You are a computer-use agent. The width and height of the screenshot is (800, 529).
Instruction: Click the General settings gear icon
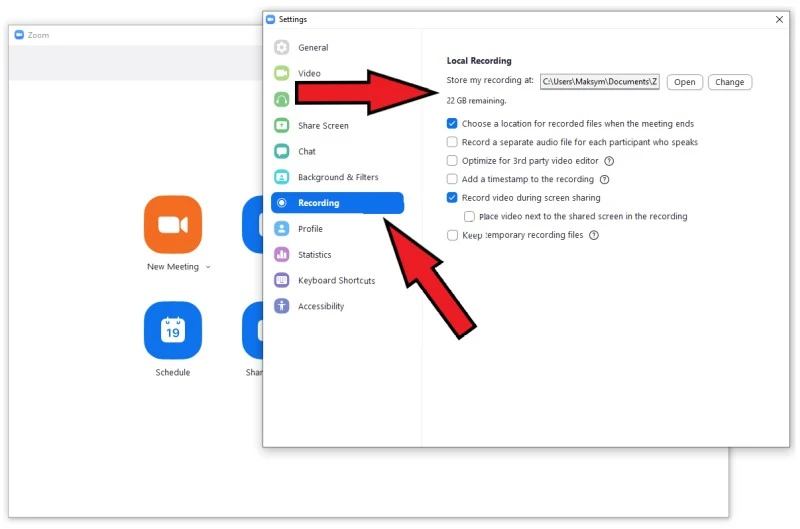[282, 47]
